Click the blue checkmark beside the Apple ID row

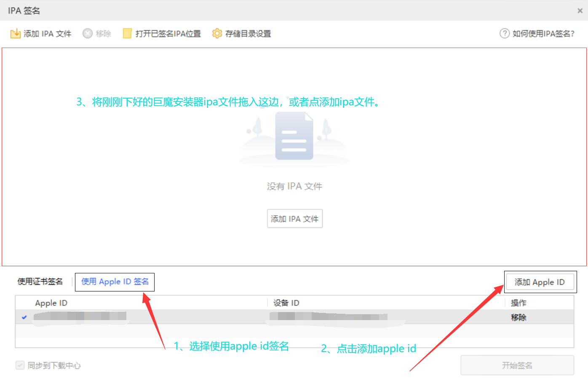24,317
